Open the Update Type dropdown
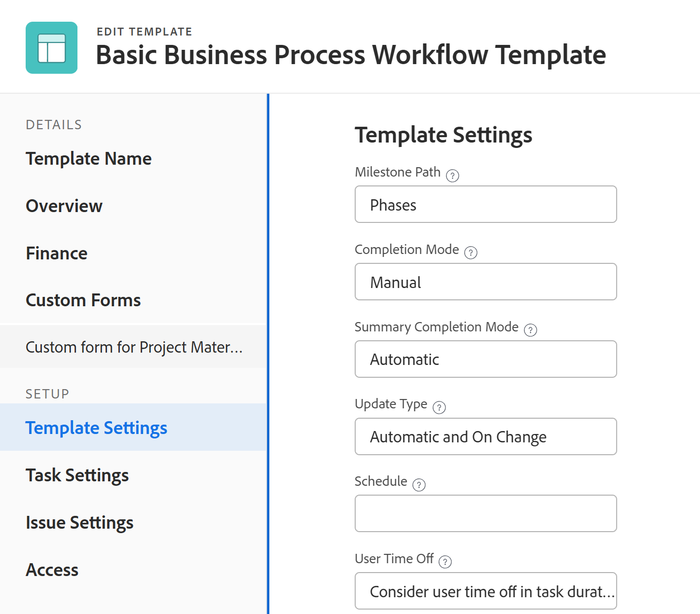This screenshot has height=614, width=700. [x=485, y=436]
